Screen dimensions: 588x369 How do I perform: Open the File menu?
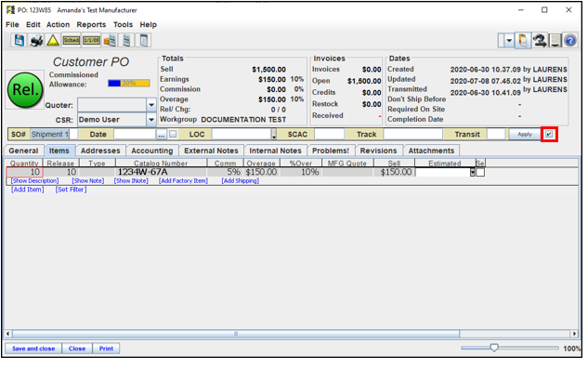(12, 25)
